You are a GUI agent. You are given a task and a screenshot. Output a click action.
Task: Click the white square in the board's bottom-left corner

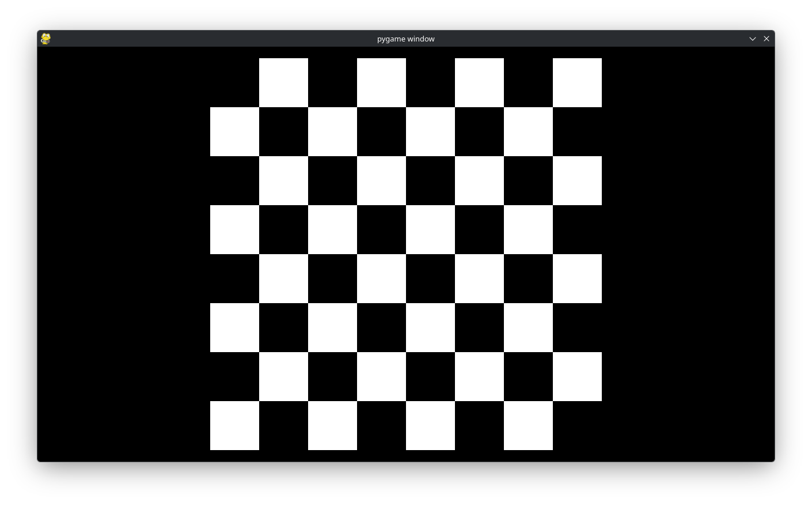coord(234,425)
